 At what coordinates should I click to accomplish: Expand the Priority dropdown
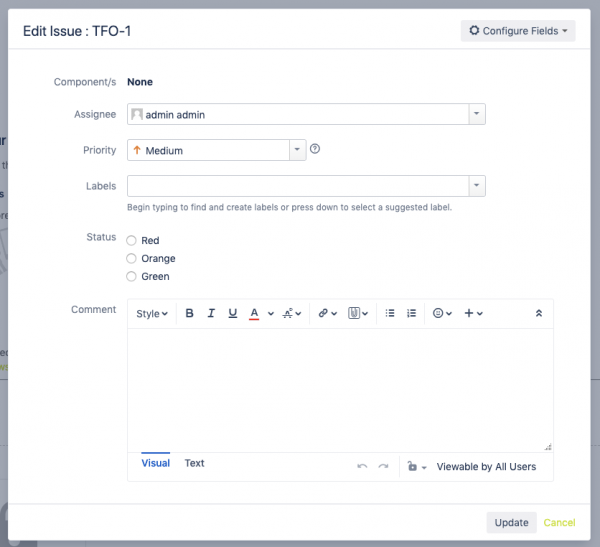click(x=297, y=150)
